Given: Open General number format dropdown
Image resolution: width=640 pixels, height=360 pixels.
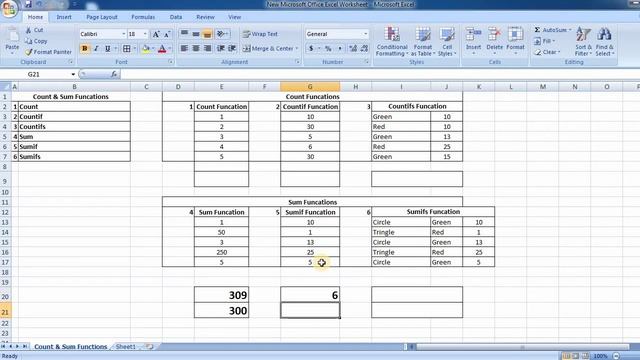Looking at the screenshot, I should pyautogui.click(x=365, y=34).
